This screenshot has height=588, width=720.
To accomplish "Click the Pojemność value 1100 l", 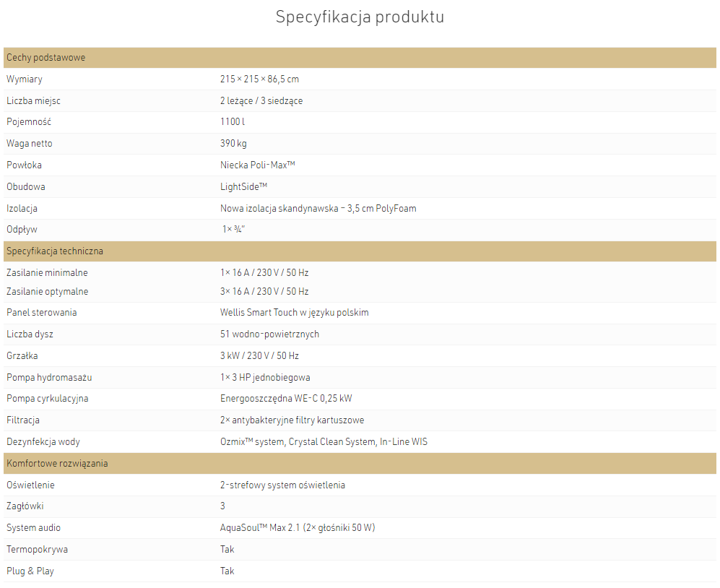I will coord(232,121).
